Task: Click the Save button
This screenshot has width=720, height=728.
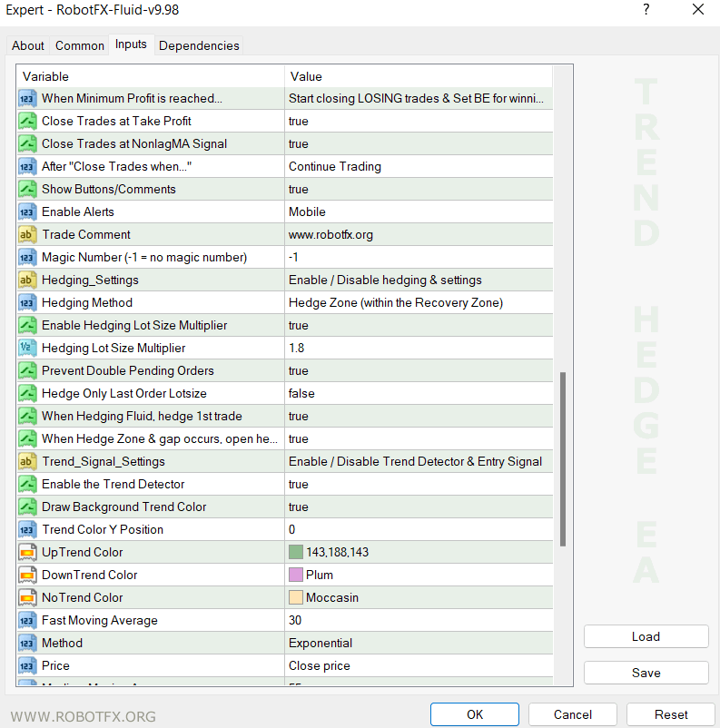Action: pyautogui.click(x=646, y=673)
